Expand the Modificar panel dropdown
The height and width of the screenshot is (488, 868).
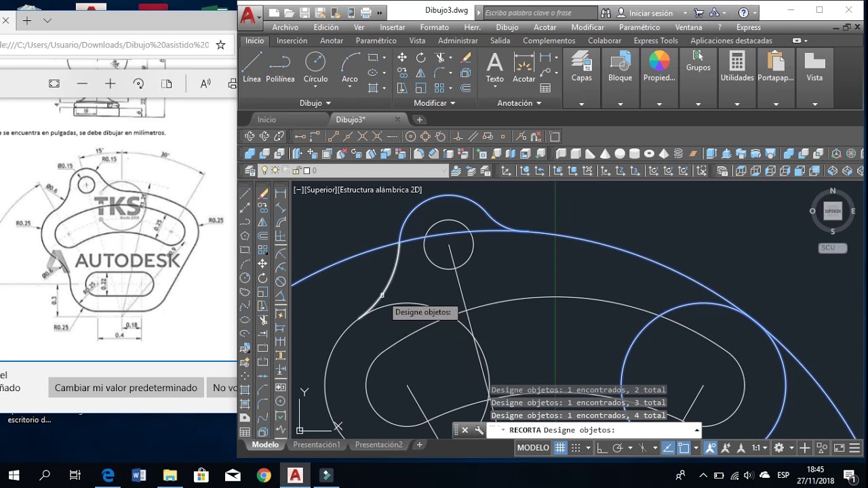(x=435, y=103)
